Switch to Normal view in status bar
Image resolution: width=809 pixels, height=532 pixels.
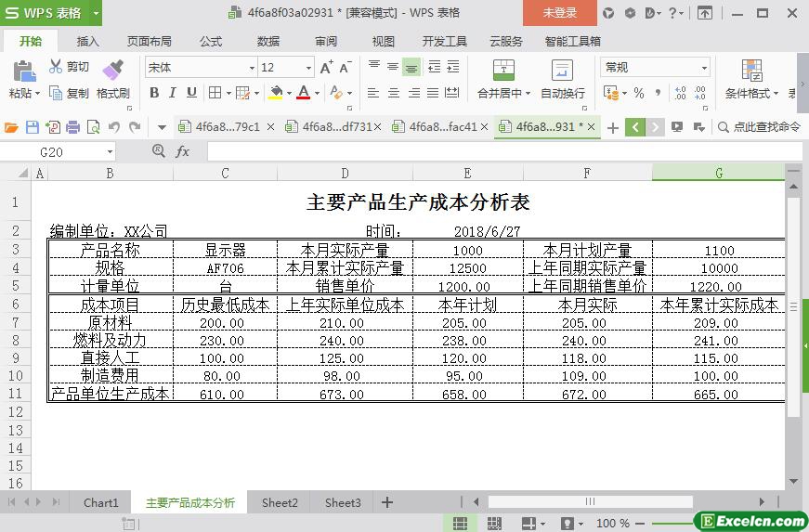(460, 524)
